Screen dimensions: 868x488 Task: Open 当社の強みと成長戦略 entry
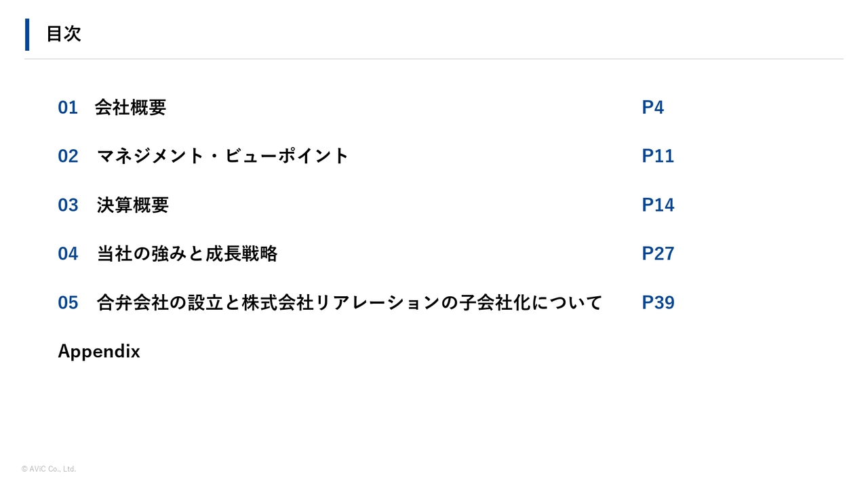(x=187, y=253)
